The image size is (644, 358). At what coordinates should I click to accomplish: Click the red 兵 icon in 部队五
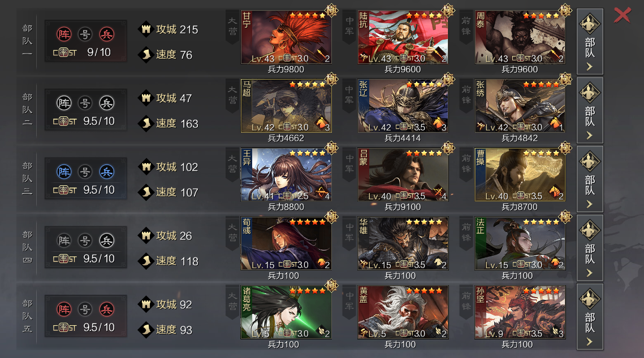click(106, 309)
